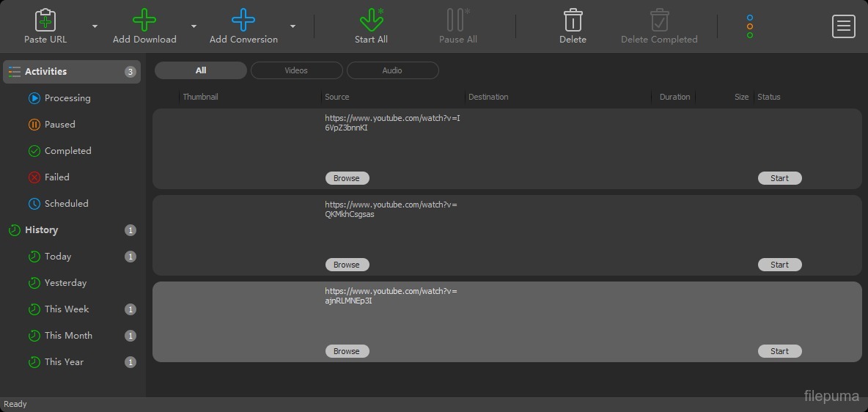Expand the Add Download dropdown arrow
This screenshot has height=412, width=868.
[194, 26]
